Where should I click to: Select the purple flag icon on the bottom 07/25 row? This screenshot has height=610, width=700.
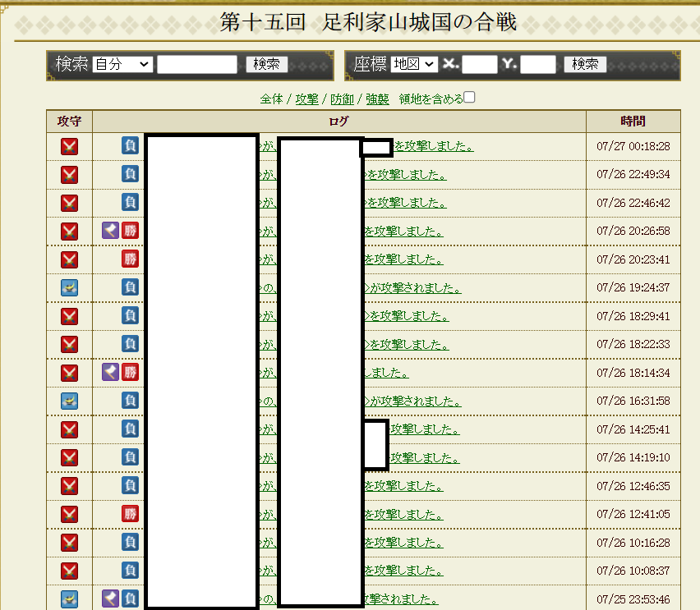[x=109, y=599]
